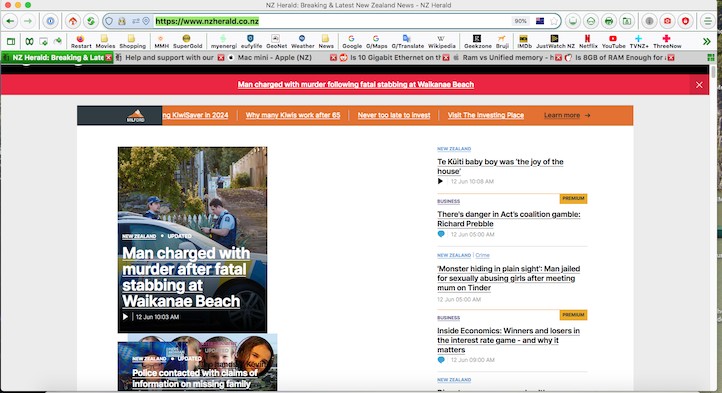The width and height of the screenshot is (722, 393).
Task: Click 'Visit The Investing Place' link
Action: pos(486,115)
